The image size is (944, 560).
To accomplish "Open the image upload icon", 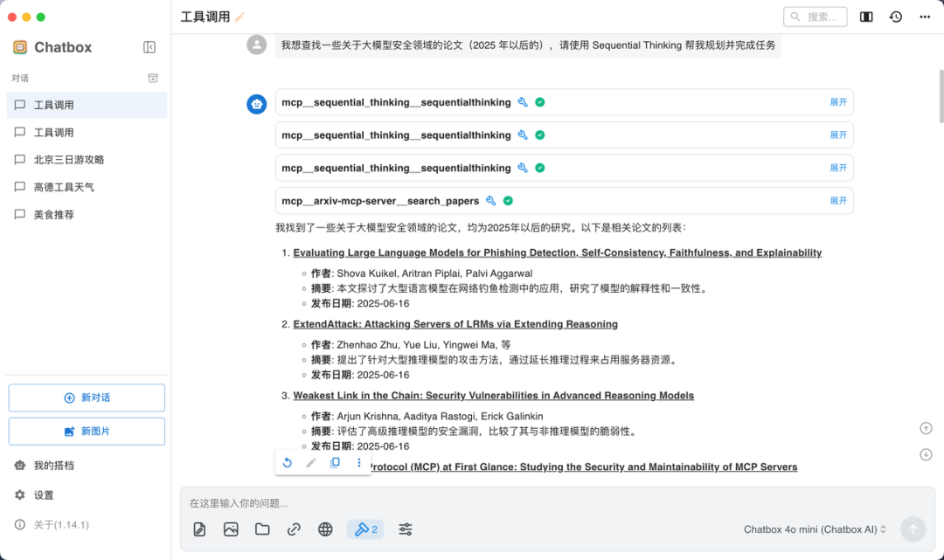I will pyautogui.click(x=231, y=529).
